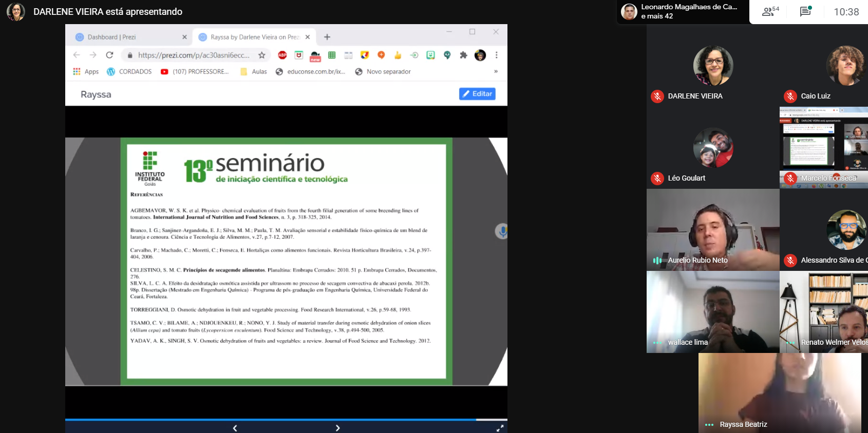Click the Adblock Plus extension icon
The width and height of the screenshot is (868, 433).
click(x=282, y=55)
